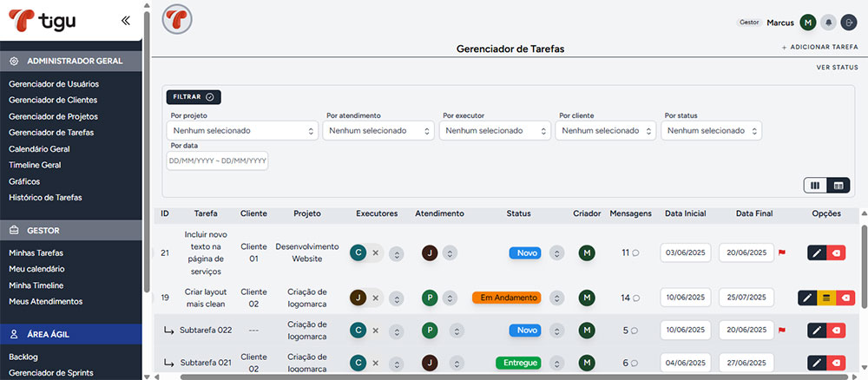
Task: Open the Por projeto dropdown
Action: point(242,131)
